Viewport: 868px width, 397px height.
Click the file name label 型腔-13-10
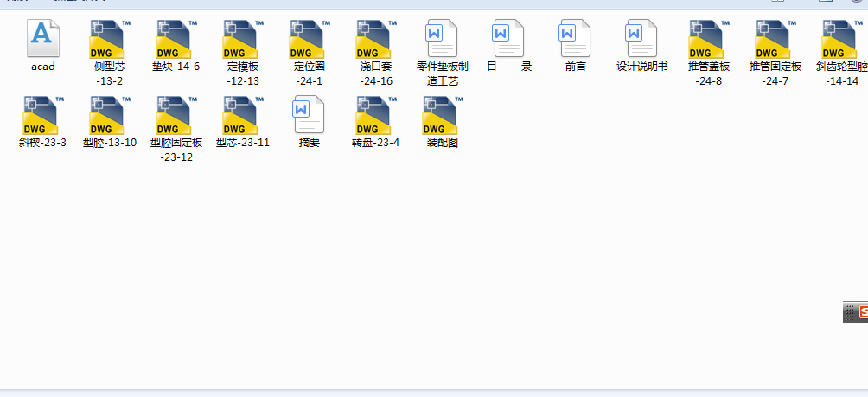(x=110, y=143)
